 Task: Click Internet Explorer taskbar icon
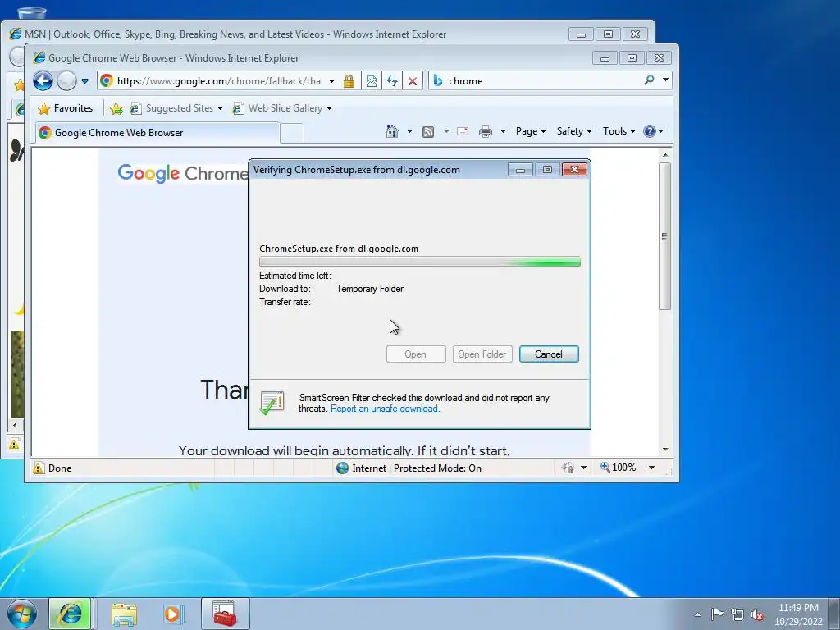pos(71,614)
